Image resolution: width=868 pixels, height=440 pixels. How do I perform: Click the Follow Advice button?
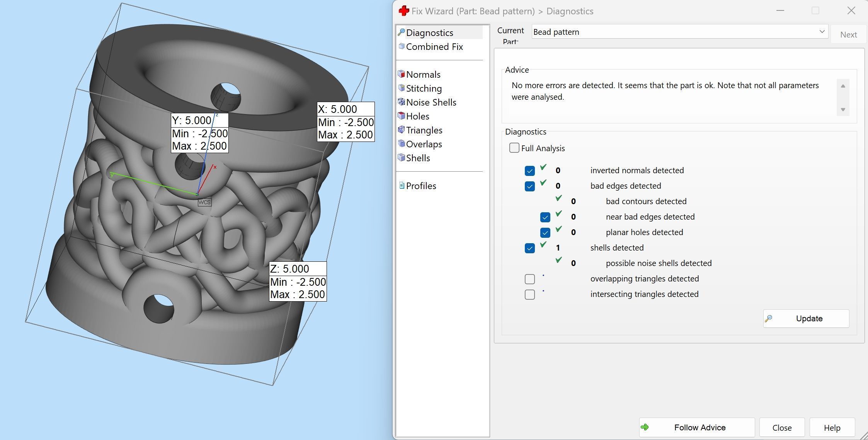pyautogui.click(x=696, y=427)
